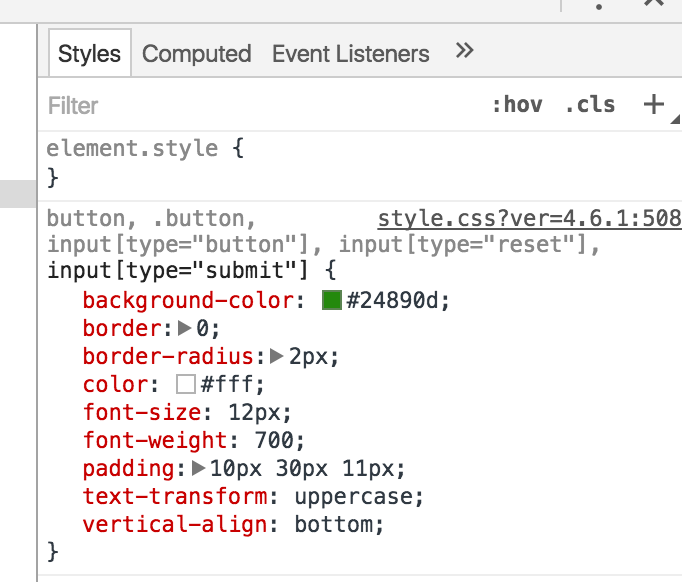The height and width of the screenshot is (582, 682).
Task: Click the Filter input field
Action: click(x=261, y=106)
